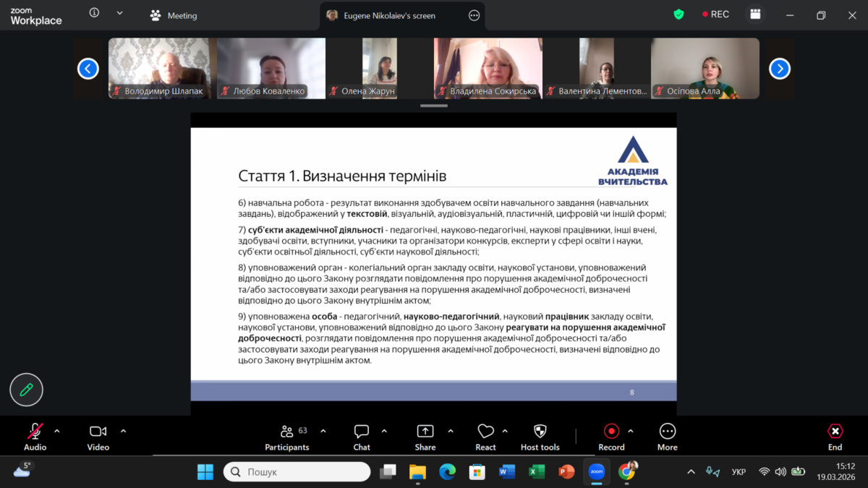Open the React emoji menu

coord(485,437)
